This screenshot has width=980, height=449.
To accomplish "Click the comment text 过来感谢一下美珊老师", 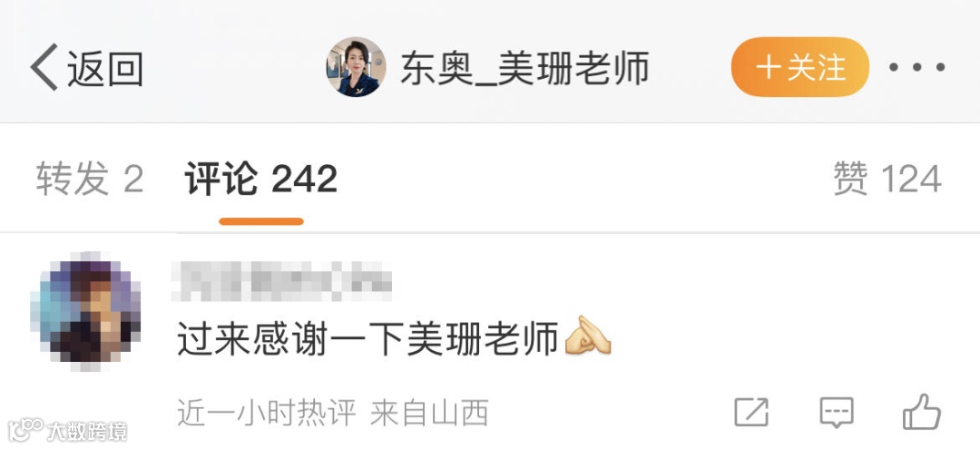I will [x=368, y=340].
